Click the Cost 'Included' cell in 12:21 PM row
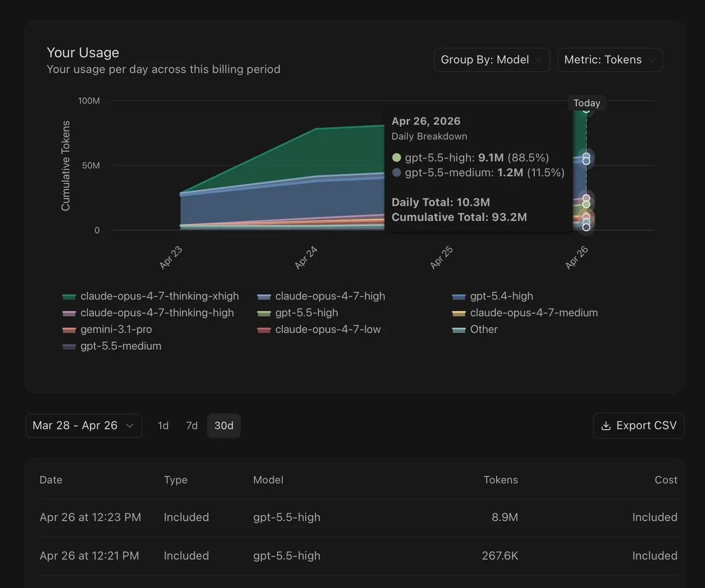 [655, 556]
